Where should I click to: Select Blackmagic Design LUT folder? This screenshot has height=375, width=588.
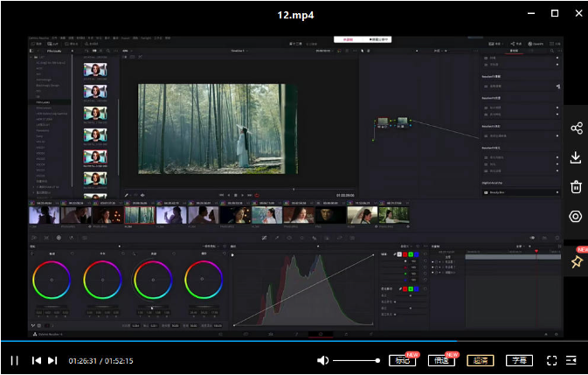pyautogui.click(x=48, y=86)
